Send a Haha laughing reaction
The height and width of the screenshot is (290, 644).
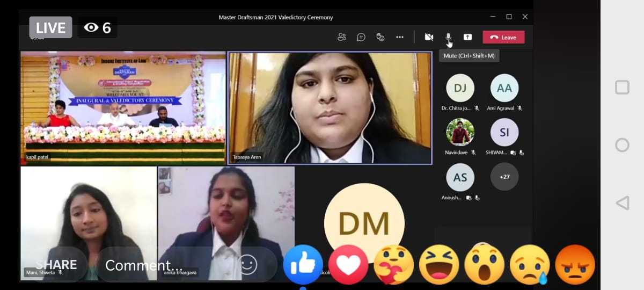pyautogui.click(x=439, y=265)
